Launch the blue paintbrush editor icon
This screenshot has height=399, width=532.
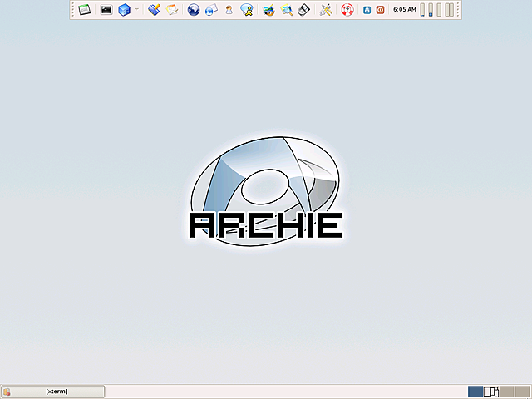click(154, 10)
